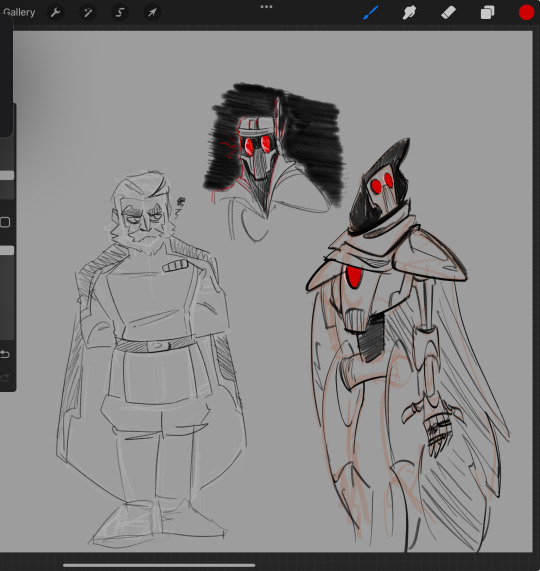Activate the Selection S-ribbon tool
540x571 pixels.
119,13
